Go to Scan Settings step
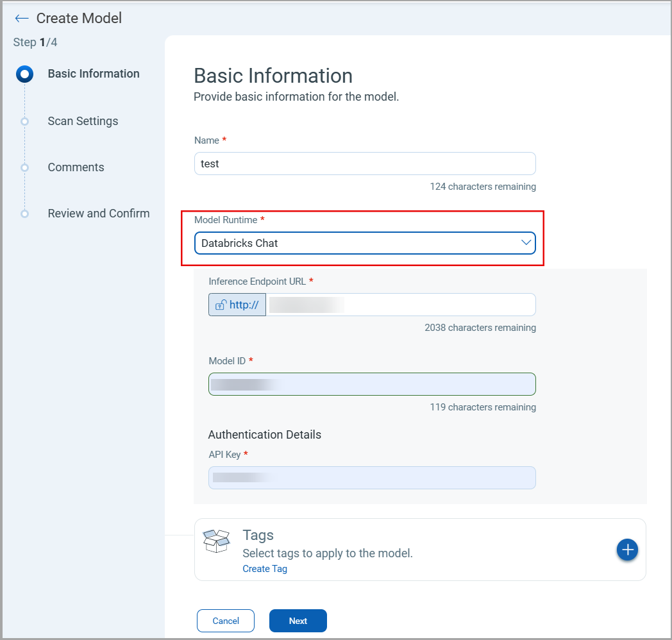672x640 pixels. click(x=83, y=121)
